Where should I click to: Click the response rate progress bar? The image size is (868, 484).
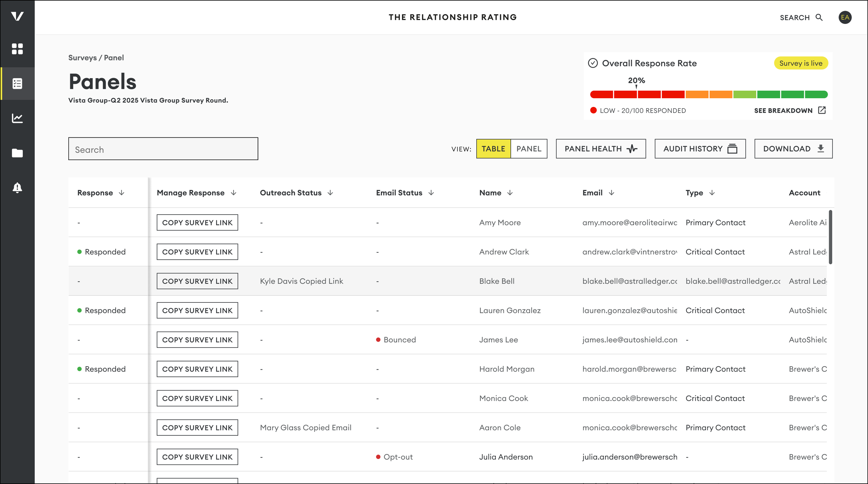709,94
